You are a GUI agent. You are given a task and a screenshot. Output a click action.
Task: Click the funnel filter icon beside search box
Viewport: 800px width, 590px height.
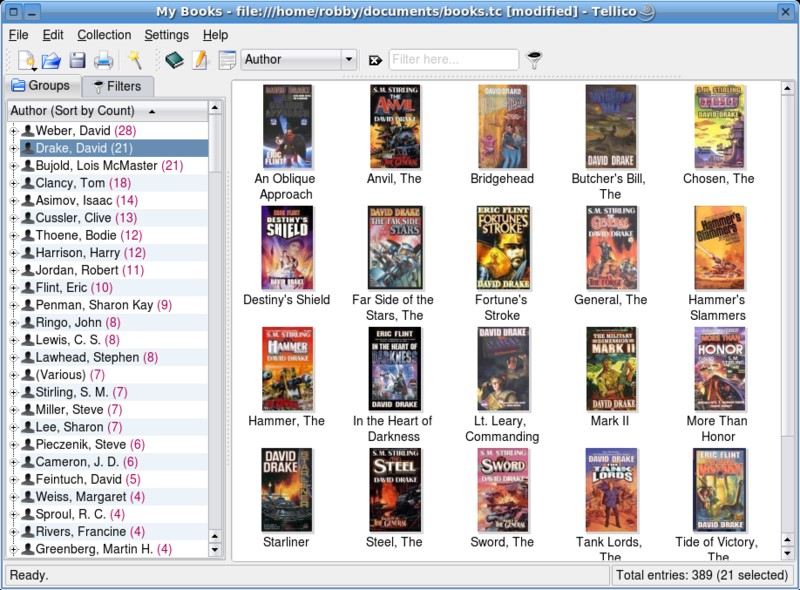[535, 60]
